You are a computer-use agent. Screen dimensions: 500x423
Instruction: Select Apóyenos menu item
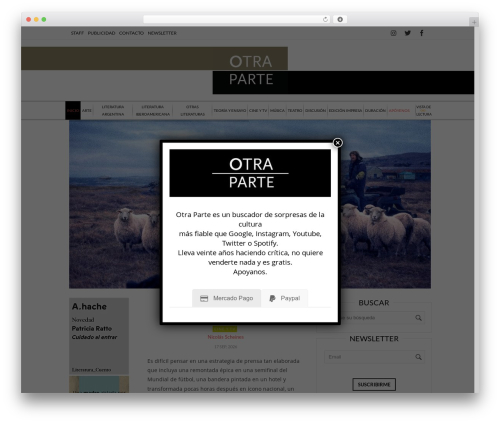[399, 110]
